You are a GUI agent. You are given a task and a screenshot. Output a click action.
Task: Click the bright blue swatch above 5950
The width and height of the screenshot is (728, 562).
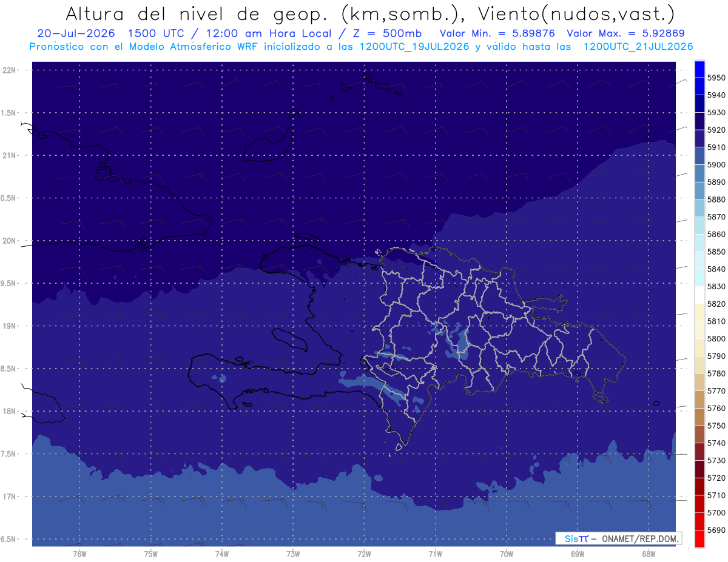click(x=699, y=69)
